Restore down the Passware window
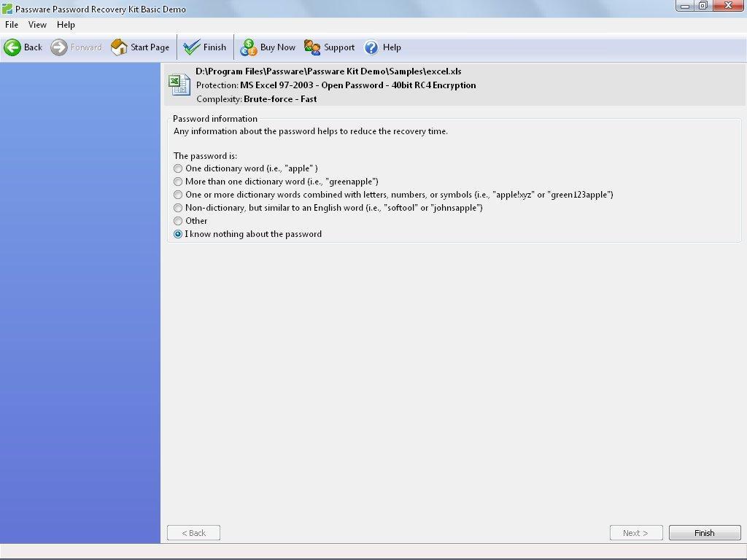 coord(703,6)
